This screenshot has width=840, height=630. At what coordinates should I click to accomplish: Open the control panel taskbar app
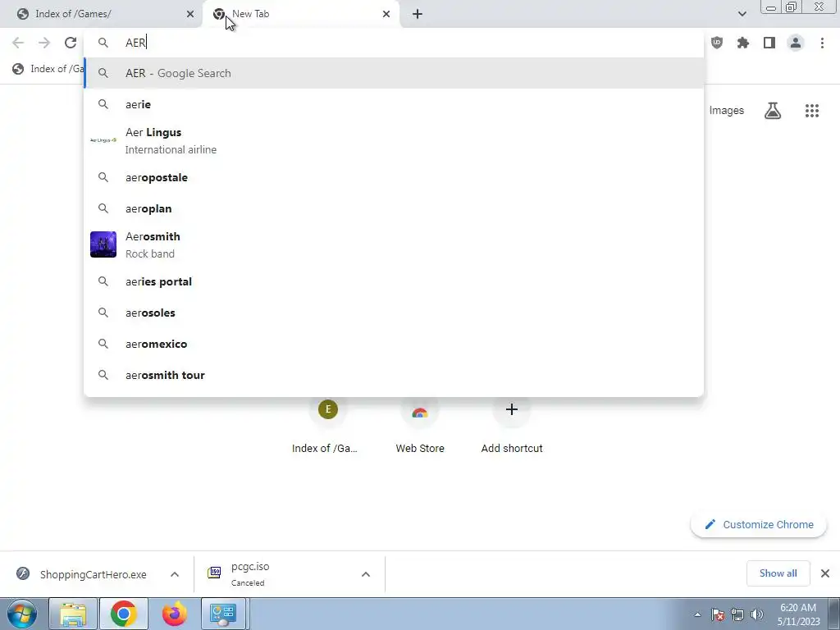223,614
